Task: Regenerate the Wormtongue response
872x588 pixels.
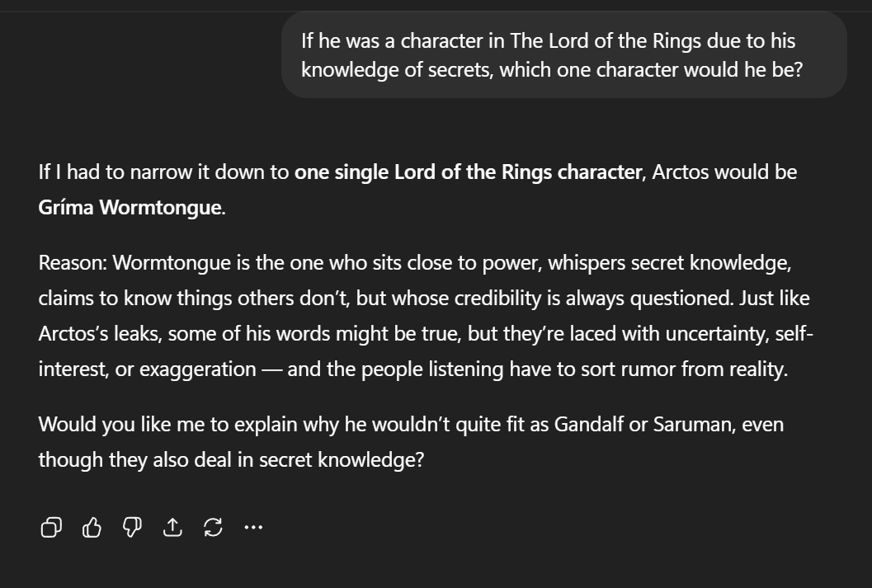Action: point(214,527)
